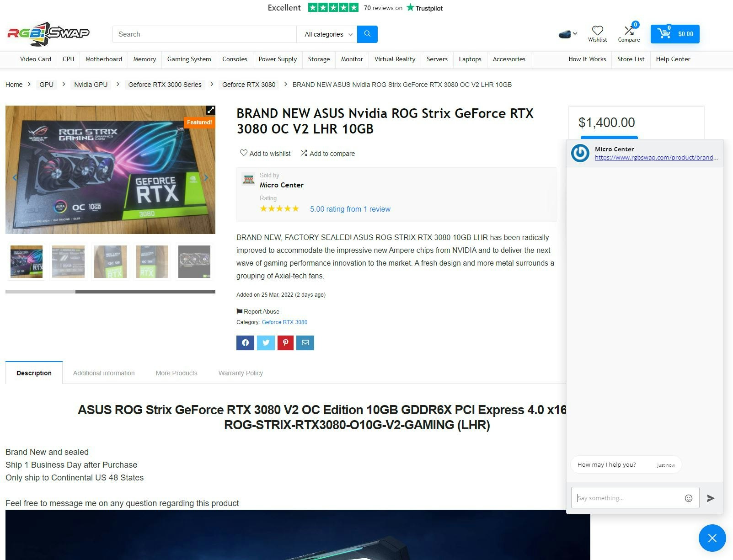Click the Trustpilot star rating
This screenshot has height=560, width=733.
333,8
